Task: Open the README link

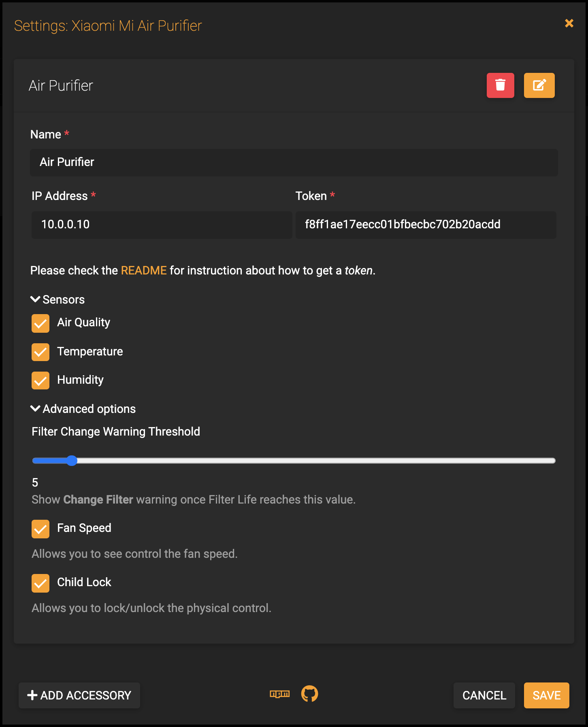Action: click(x=144, y=270)
